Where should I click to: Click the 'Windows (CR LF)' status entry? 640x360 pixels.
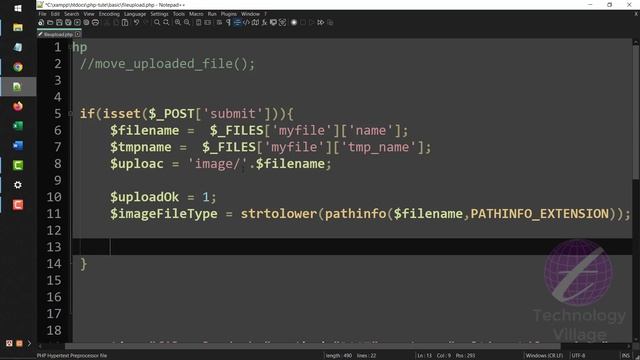coord(544,356)
